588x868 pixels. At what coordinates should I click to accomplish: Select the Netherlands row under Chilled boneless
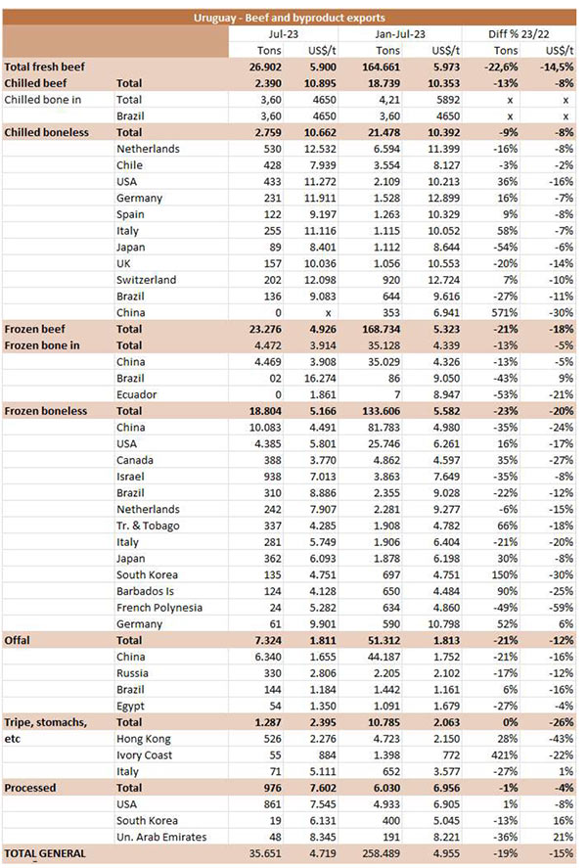148,149
